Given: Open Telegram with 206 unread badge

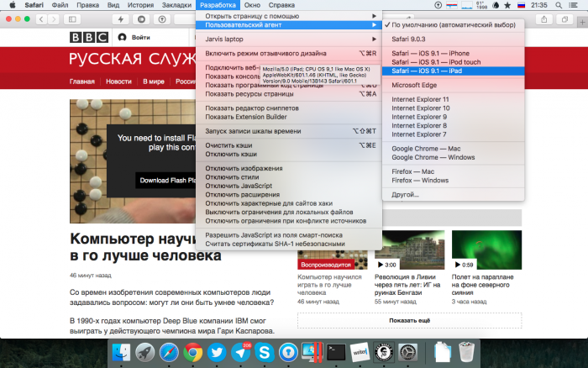Looking at the screenshot, I should click(x=240, y=352).
